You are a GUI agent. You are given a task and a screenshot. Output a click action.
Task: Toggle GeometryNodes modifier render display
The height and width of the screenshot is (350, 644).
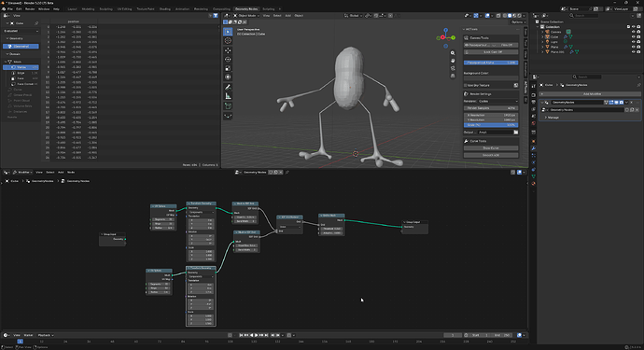pos(621,103)
